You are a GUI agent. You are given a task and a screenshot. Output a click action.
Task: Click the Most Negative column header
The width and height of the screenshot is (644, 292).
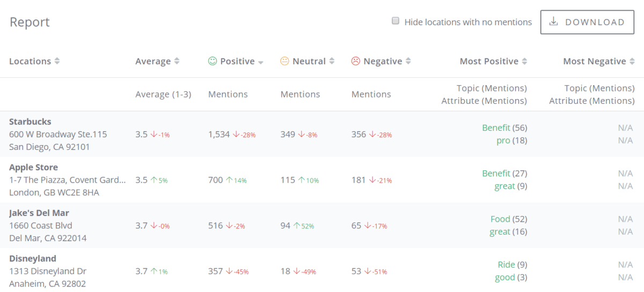tap(594, 61)
